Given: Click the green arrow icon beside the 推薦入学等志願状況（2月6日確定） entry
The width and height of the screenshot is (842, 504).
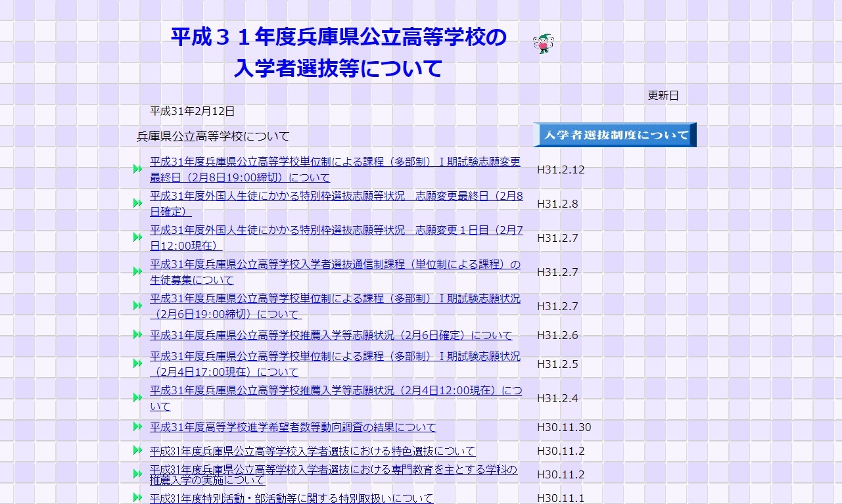Looking at the screenshot, I should [137, 335].
